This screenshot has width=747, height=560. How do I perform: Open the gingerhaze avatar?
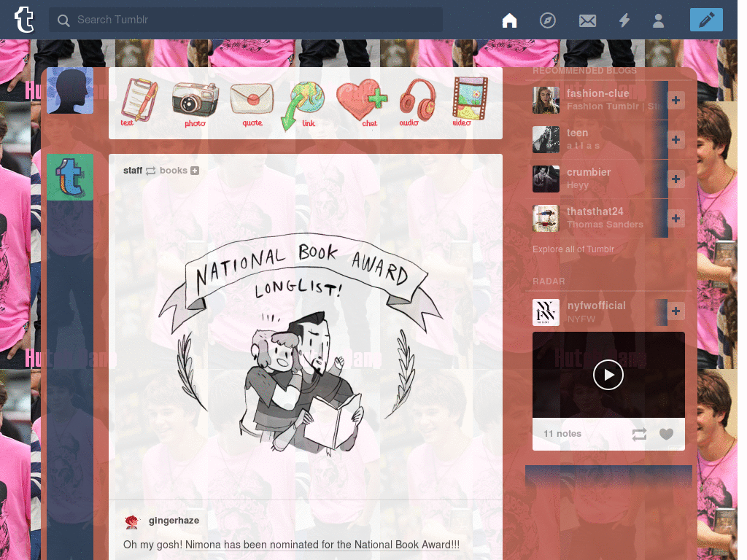pyautogui.click(x=131, y=522)
